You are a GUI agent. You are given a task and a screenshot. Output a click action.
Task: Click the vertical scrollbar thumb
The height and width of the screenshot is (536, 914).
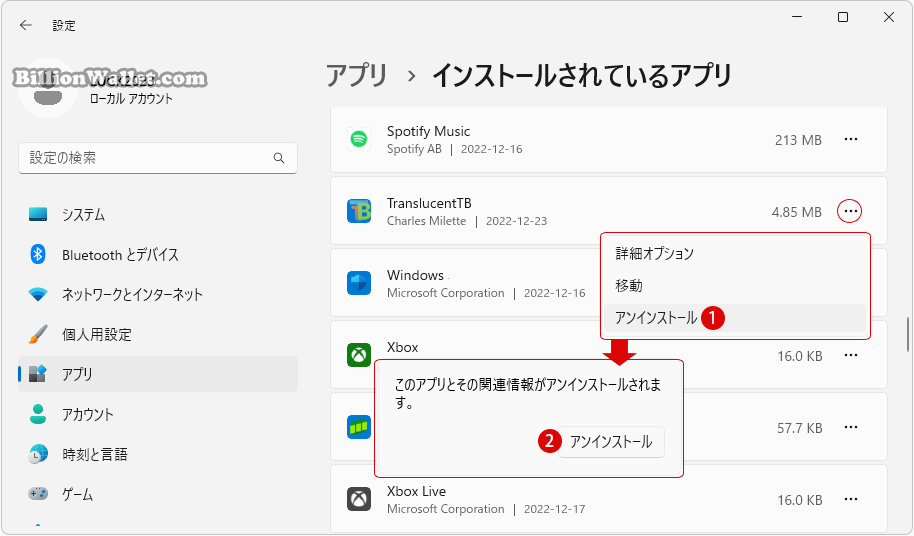coord(908,334)
